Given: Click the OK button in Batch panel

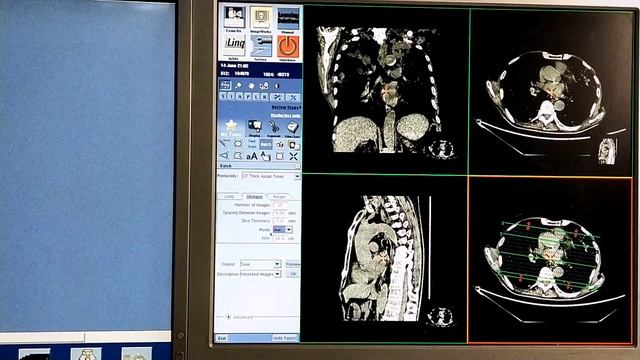Looking at the screenshot, I should pyautogui.click(x=292, y=274).
